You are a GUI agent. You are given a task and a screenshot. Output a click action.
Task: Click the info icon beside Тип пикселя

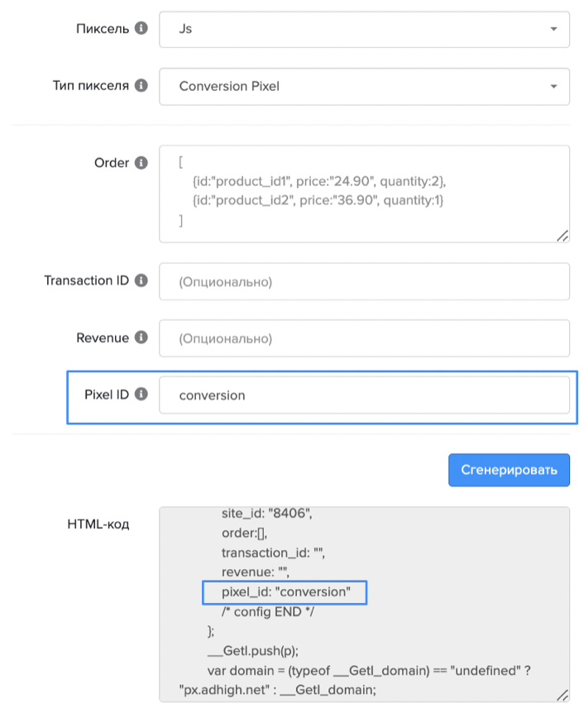coord(141,85)
